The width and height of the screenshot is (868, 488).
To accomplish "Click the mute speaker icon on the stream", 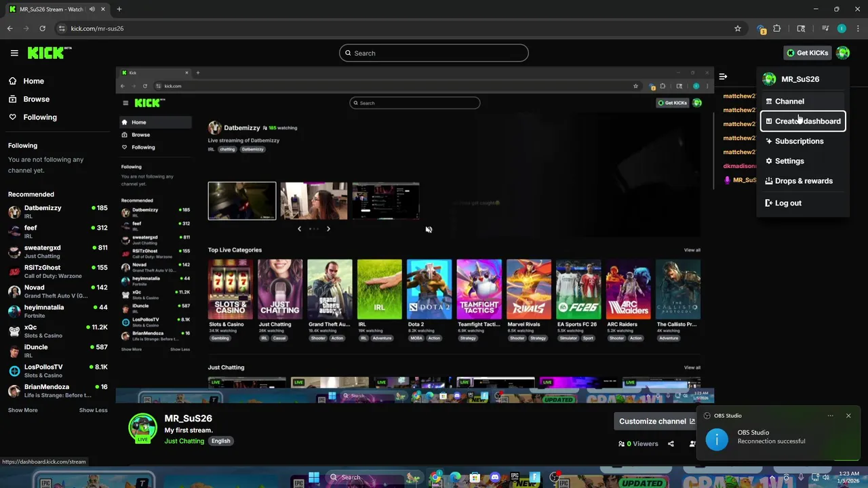I will point(429,230).
